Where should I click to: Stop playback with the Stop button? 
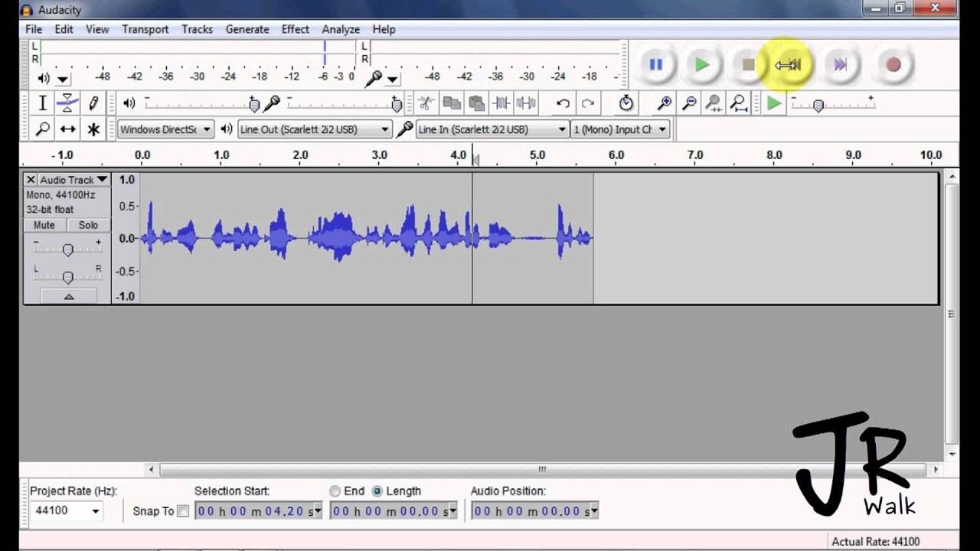748,65
